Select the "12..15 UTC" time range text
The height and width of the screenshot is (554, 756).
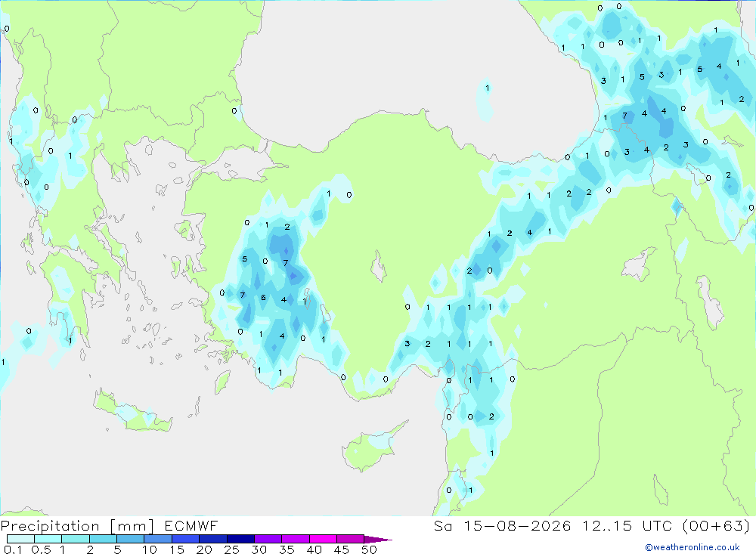coord(627,525)
